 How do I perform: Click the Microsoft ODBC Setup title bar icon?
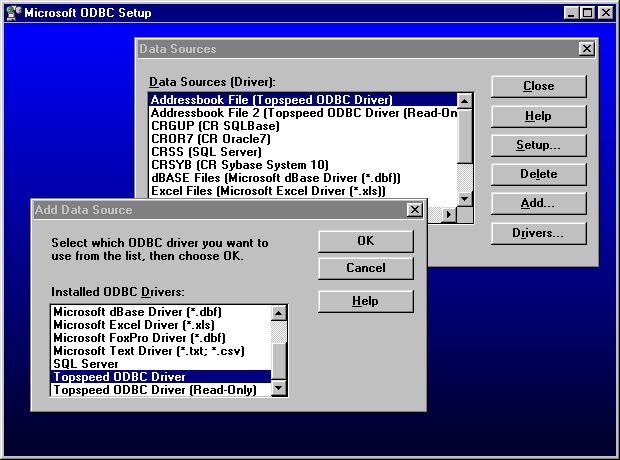[x=13, y=13]
